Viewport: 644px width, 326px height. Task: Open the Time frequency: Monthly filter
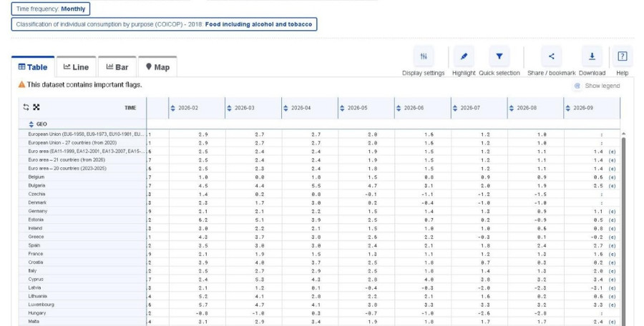[51, 9]
